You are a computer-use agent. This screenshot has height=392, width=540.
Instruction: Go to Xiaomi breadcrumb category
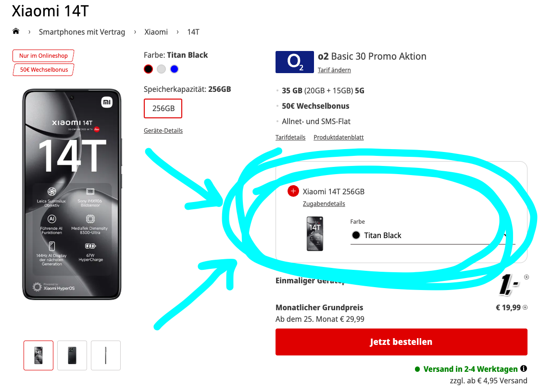coord(156,32)
